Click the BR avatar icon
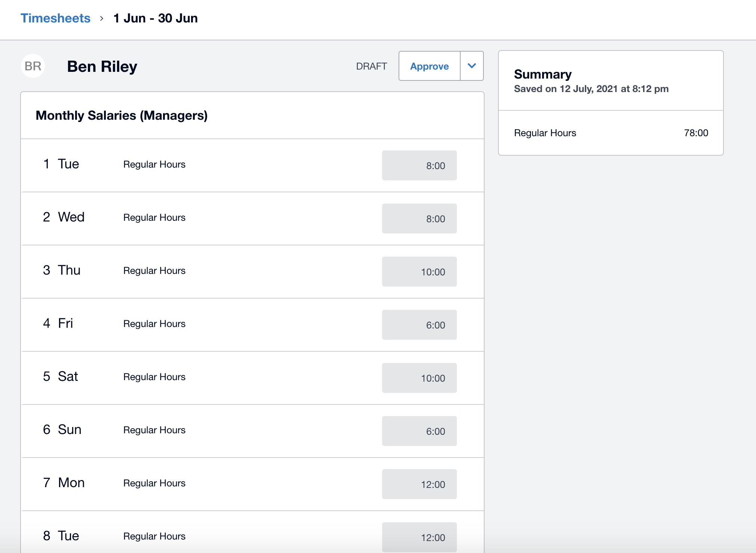The width and height of the screenshot is (756, 553). pyautogui.click(x=33, y=66)
